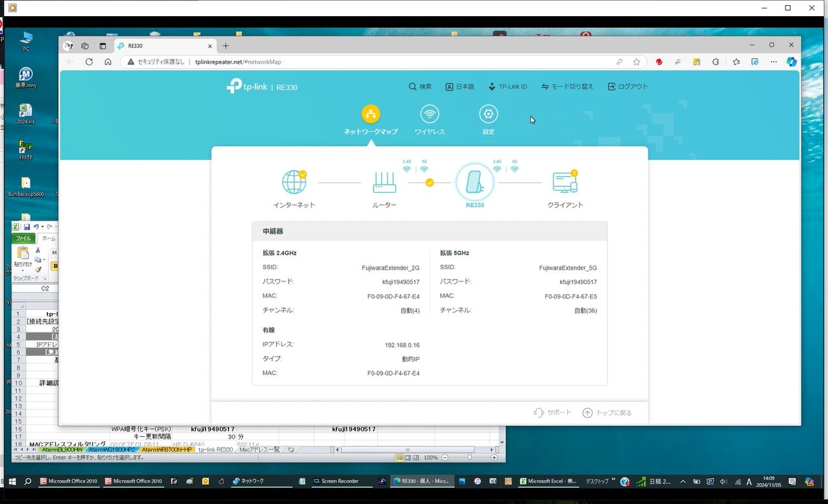
Task: Select the Internet globe icon in the network map
Action: point(294,182)
